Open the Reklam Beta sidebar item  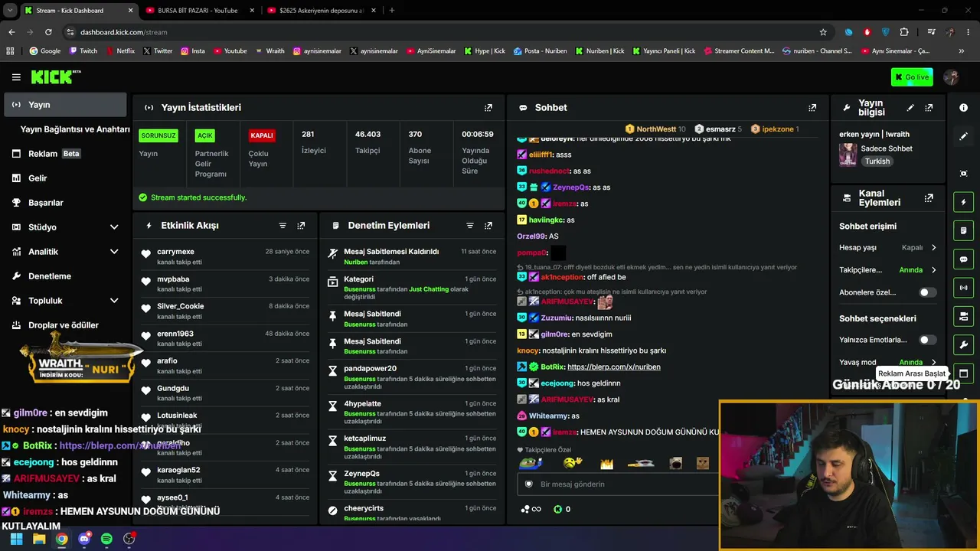pyautogui.click(x=65, y=154)
